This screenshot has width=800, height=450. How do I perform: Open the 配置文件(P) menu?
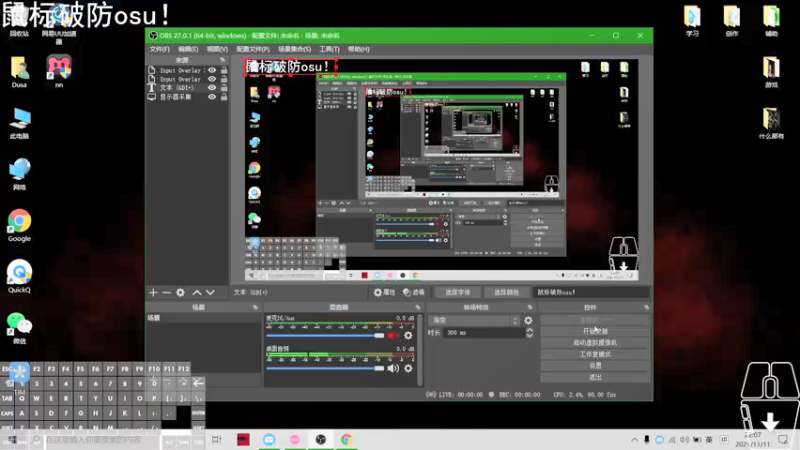pyautogui.click(x=253, y=49)
